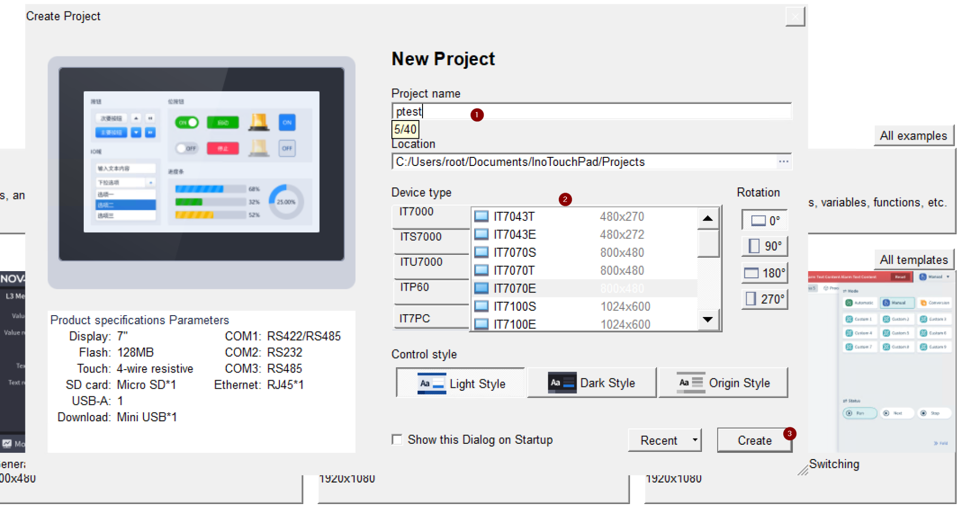The width and height of the screenshot is (980, 515).
Task: Select the IT7043T device icon
Action: coord(481,217)
